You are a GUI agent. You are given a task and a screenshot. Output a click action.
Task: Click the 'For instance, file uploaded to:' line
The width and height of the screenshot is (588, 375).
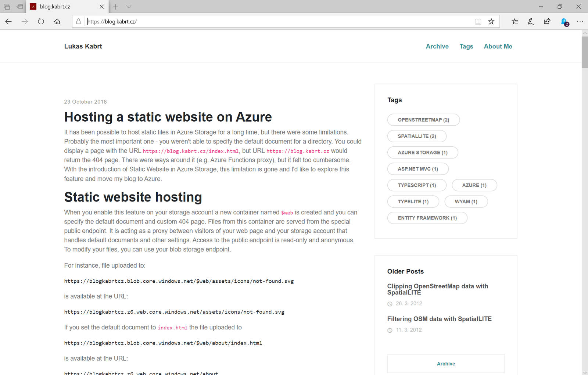point(105,265)
